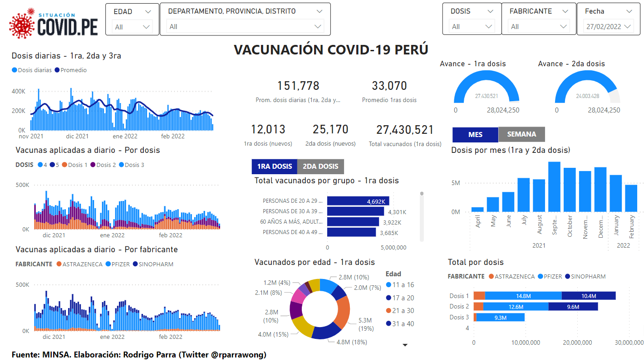
Task: Open the FABRICANTE 'All' dropdown
Action: point(539,27)
